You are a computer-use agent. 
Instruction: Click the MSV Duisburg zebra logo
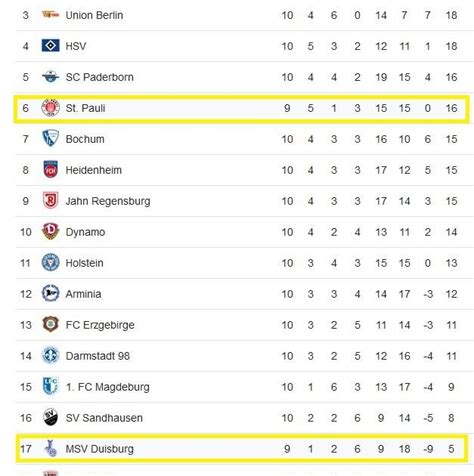[x=51, y=448]
